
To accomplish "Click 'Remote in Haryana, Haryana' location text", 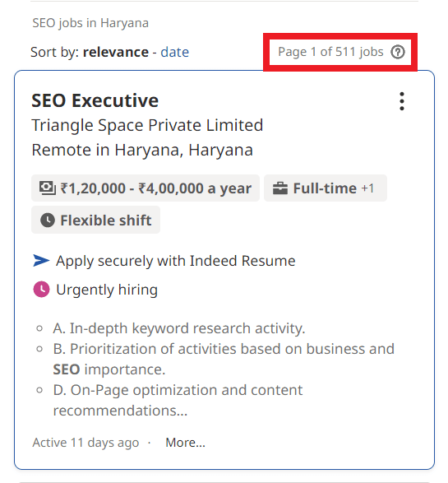I will [x=142, y=150].
